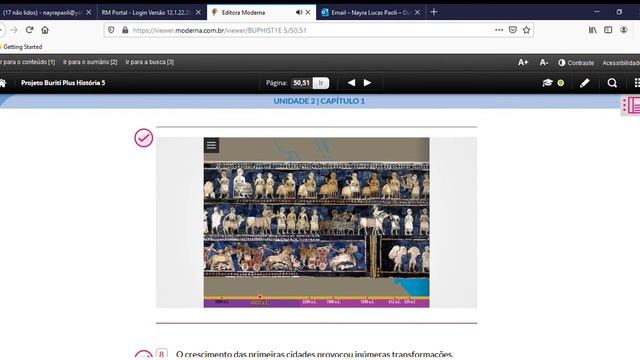Screen dimensions: 640x360
Task: Go to the previous page arrow
Action: click(x=351, y=83)
